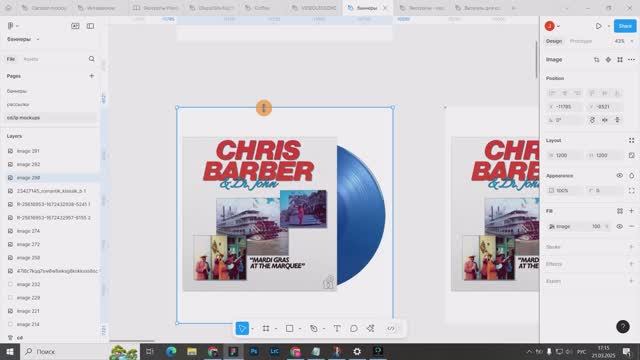Select the Comment tool
The height and width of the screenshot is (360, 640).
click(353, 329)
